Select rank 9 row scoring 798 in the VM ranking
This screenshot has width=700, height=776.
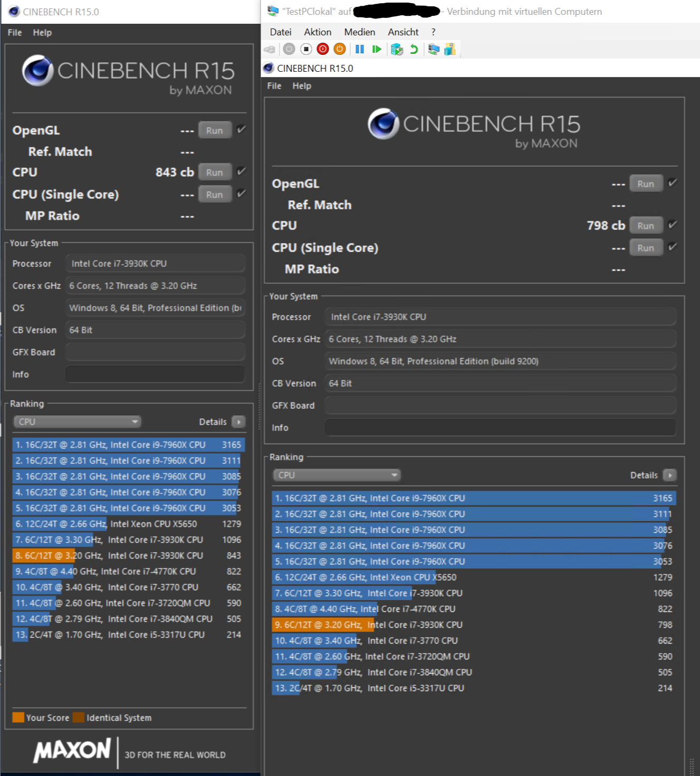pos(474,625)
